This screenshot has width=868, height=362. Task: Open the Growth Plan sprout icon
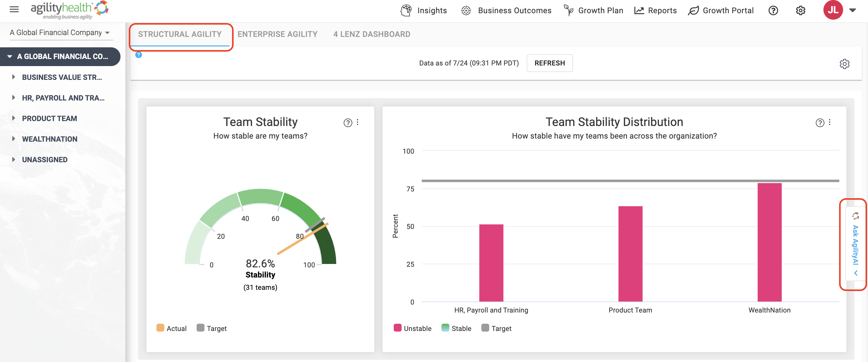[x=568, y=10]
